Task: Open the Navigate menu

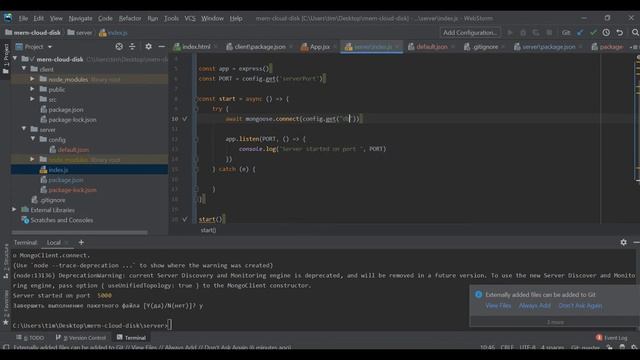Action: (80, 18)
